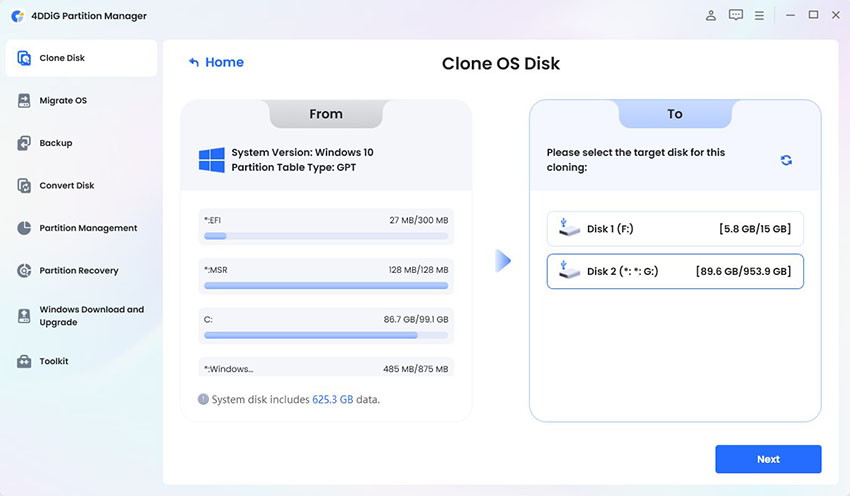Screen dimensions: 850x496
Task: Open the user account icon
Action: (x=711, y=16)
